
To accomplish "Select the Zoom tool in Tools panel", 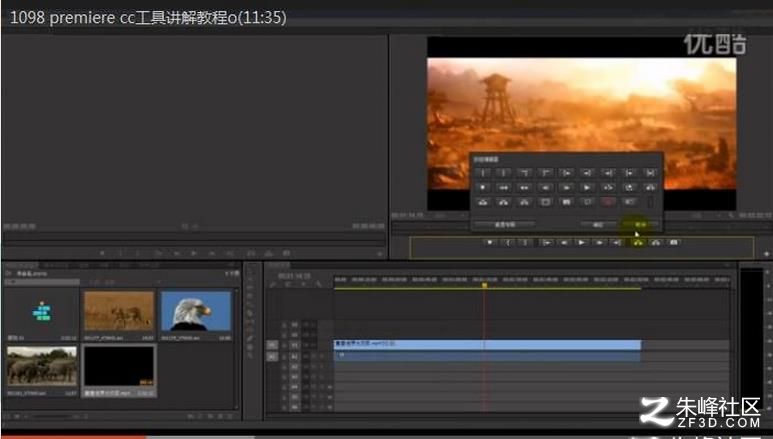I will point(250,355).
